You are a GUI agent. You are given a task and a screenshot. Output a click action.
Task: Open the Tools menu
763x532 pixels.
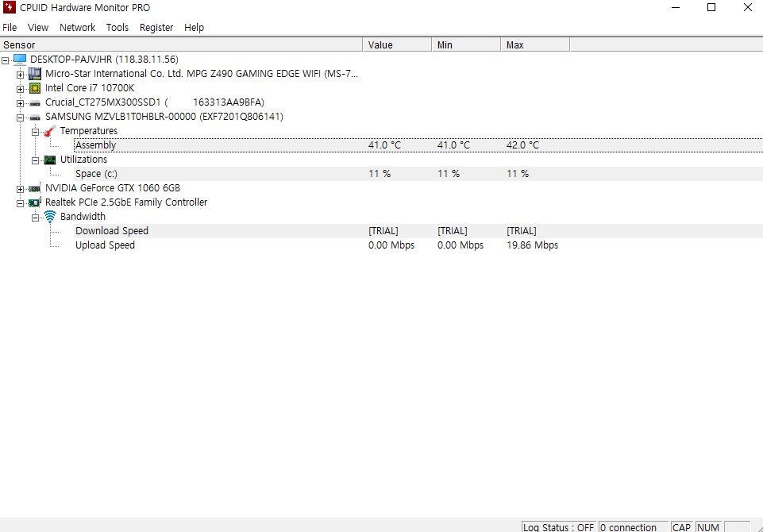tap(118, 27)
